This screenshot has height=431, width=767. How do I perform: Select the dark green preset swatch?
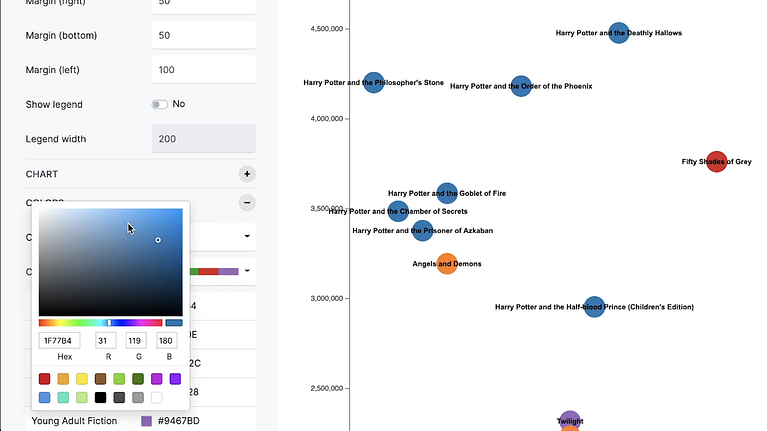pos(138,379)
